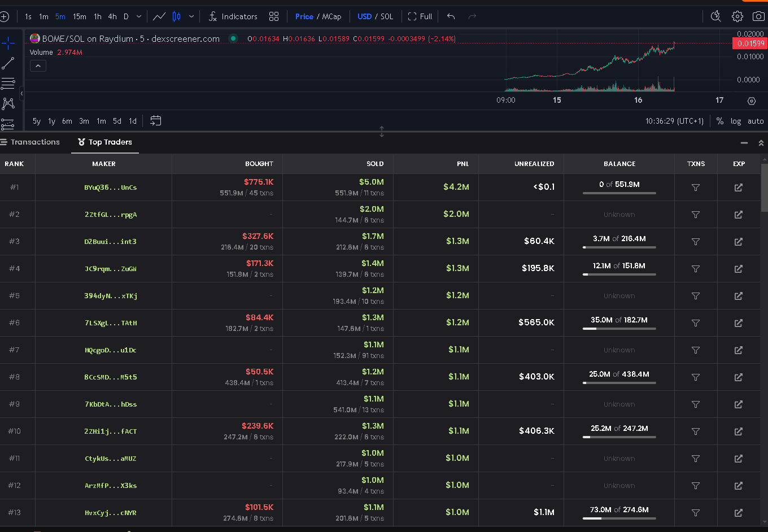Expand the timeframe interval dropdown arrow
Screen dimensions: 768x532
click(139, 16)
